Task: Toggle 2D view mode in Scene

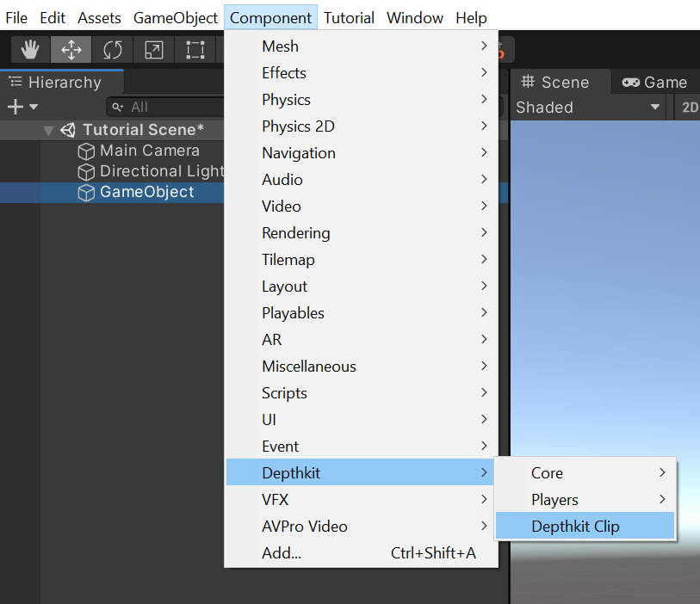Action: tap(689, 108)
